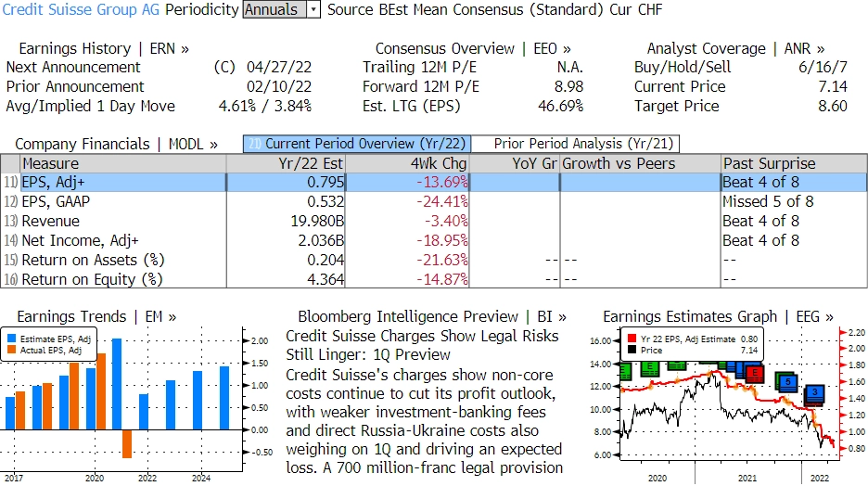Open the Periodicity Annuals dropdown arrow
Screen dimensions: 868x486
[x=313, y=9]
